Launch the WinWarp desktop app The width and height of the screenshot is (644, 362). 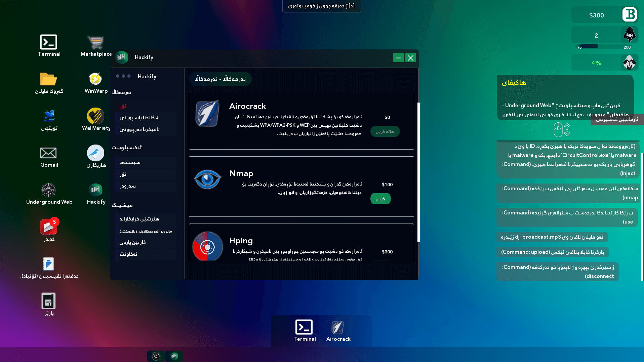point(95,79)
